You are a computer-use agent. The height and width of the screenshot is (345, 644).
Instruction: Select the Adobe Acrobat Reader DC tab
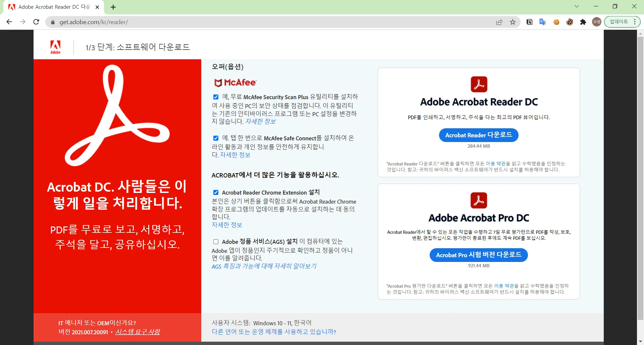pyautogui.click(x=54, y=7)
